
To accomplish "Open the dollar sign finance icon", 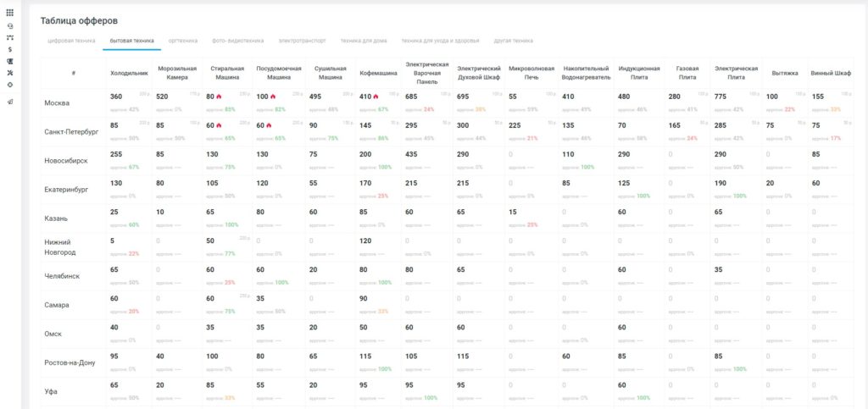I will pyautogui.click(x=10, y=50).
